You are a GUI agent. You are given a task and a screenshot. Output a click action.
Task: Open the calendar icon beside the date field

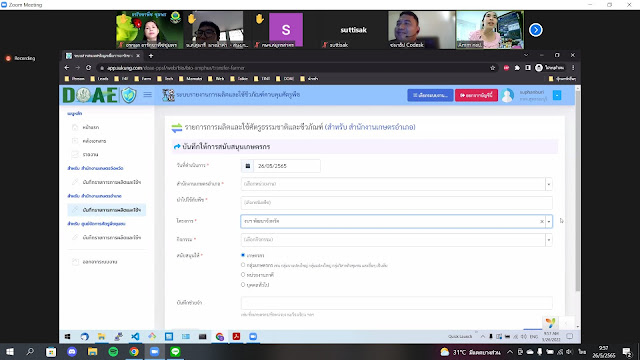coord(247,166)
